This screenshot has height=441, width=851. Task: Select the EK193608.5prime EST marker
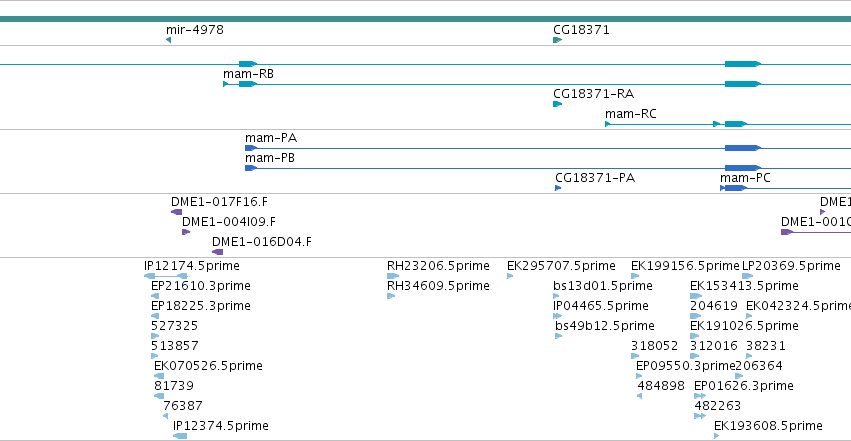(x=717, y=436)
